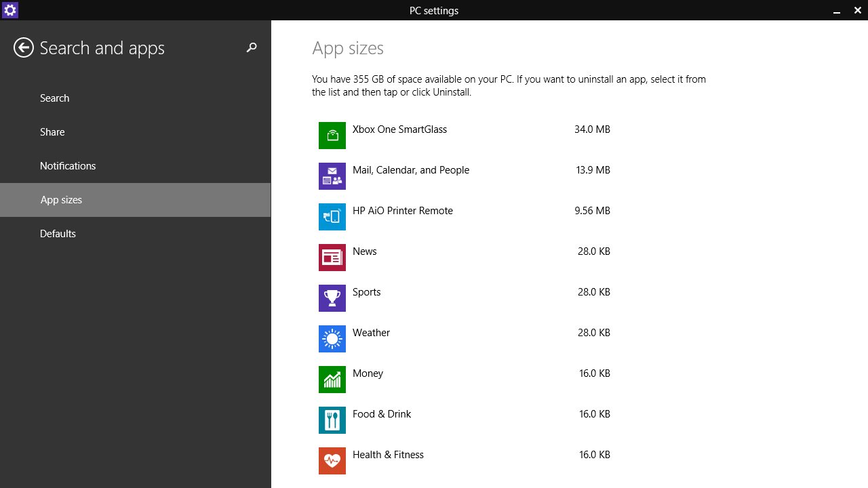Click the News app name

click(x=364, y=251)
